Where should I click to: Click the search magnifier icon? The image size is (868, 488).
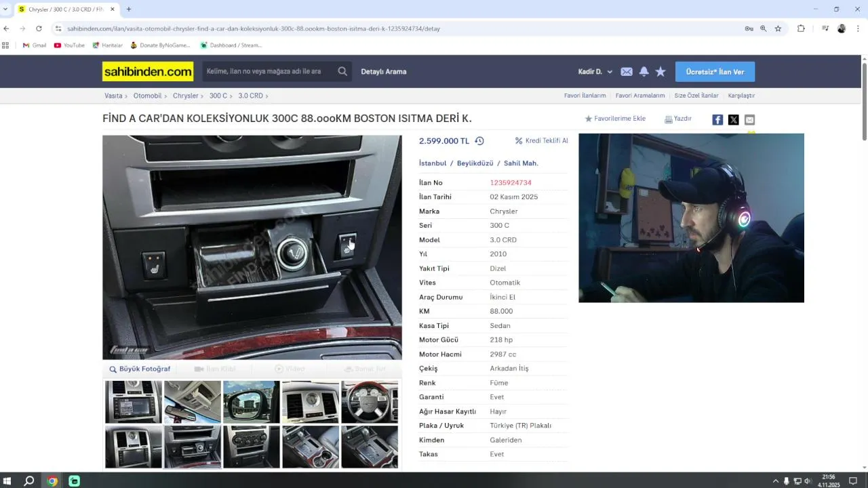click(342, 71)
